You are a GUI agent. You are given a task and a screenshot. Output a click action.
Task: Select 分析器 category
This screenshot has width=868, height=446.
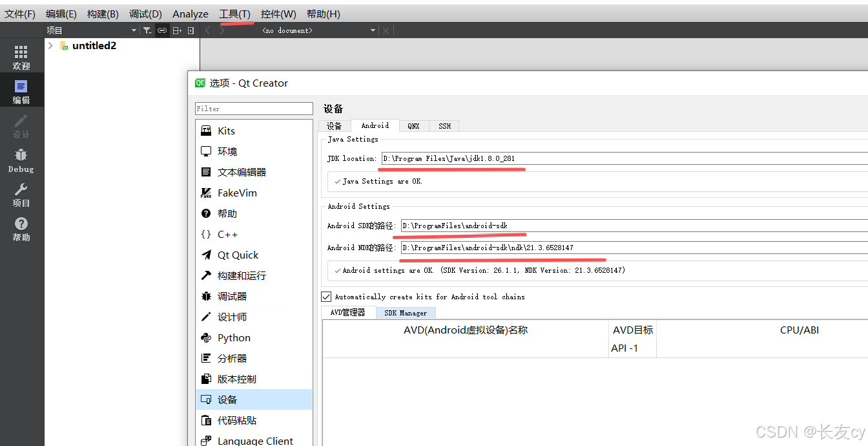254,358
